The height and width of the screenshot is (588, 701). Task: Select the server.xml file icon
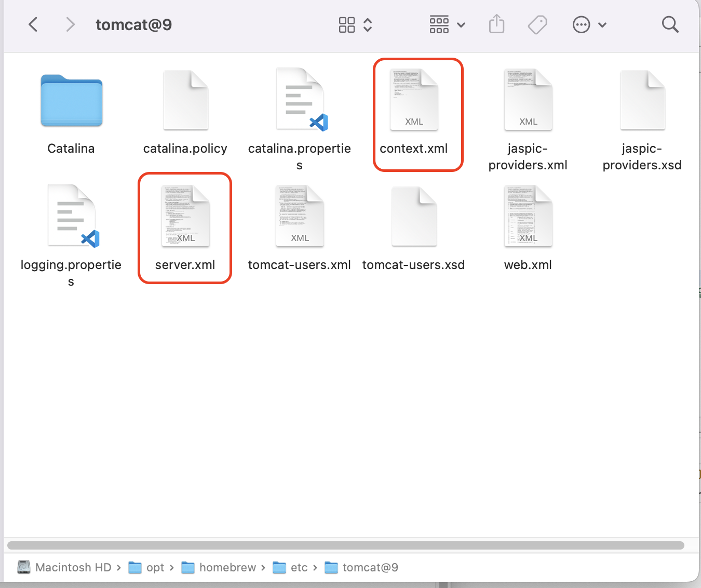coord(186,216)
